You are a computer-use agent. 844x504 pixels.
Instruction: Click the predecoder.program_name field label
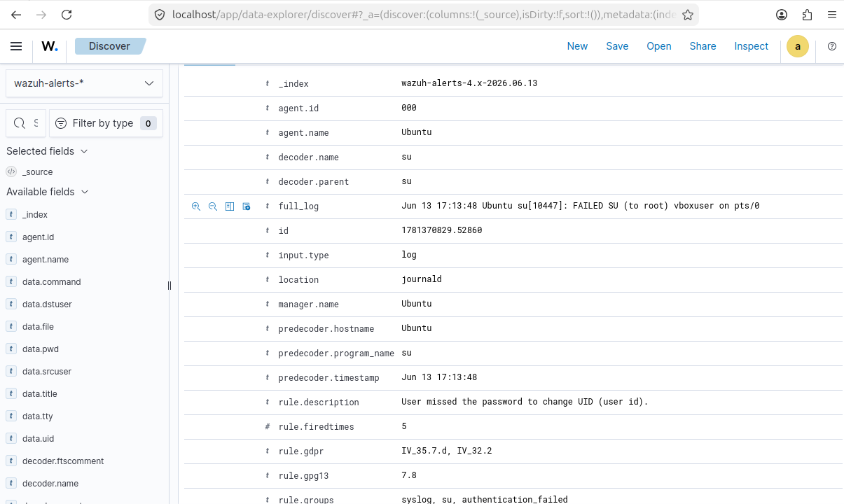(x=336, y=353)
